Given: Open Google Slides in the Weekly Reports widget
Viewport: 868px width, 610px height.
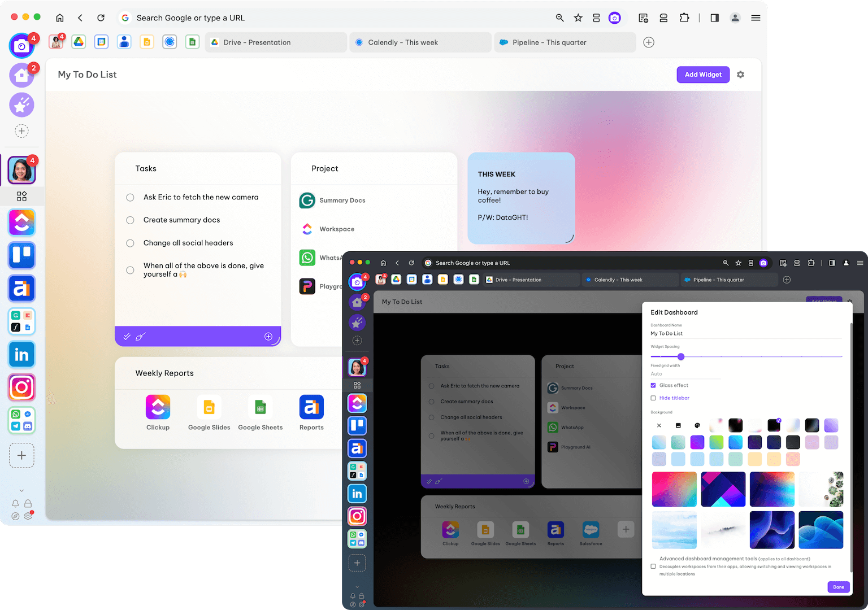Looking at the screenshot, I should click(209, 407).
